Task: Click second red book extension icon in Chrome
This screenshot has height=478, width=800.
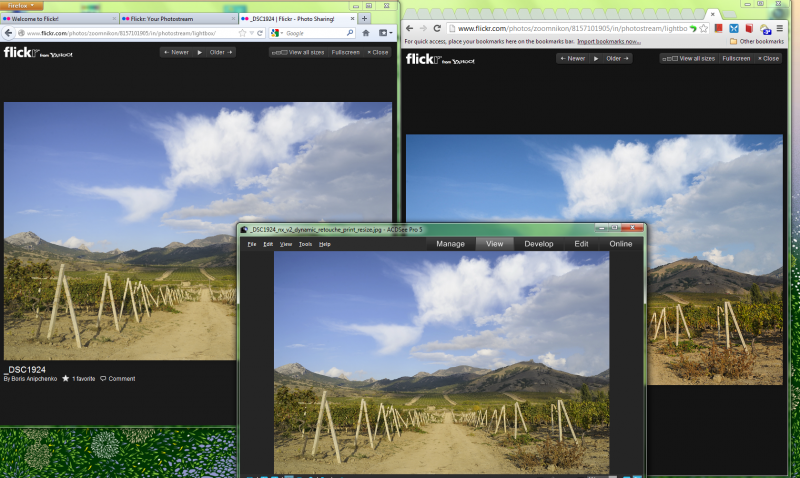Action: coord(749,29)
